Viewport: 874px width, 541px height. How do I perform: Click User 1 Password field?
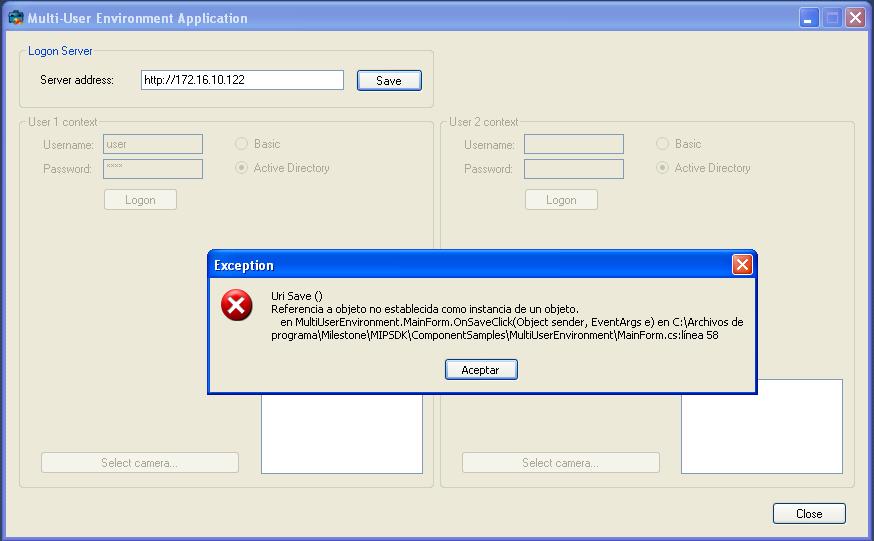pos(153,169)
